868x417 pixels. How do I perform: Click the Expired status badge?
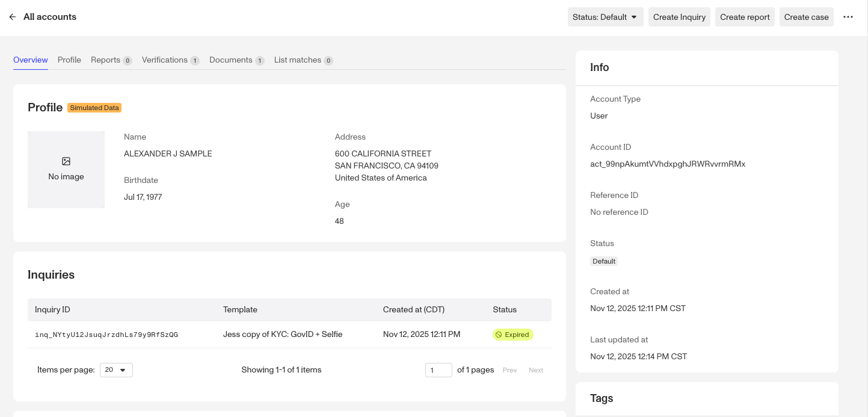tap(512, 335)
